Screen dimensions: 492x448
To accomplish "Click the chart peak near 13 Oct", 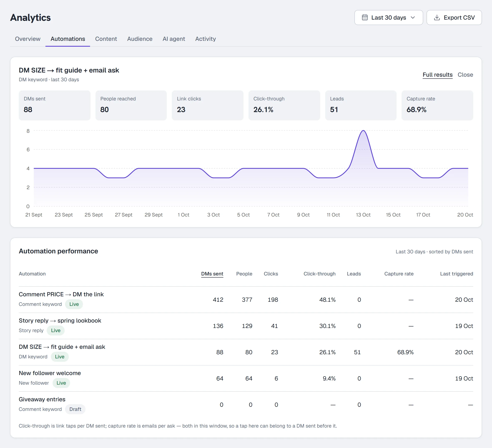I will (x=363, y=131).
